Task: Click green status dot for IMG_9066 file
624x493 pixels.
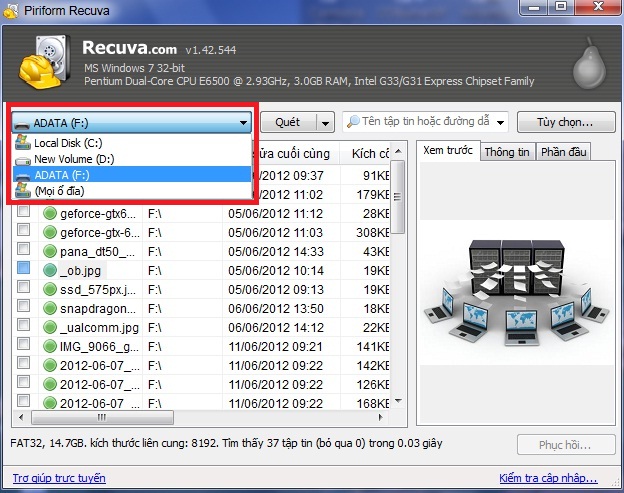Action: click(x=50, y=347)
